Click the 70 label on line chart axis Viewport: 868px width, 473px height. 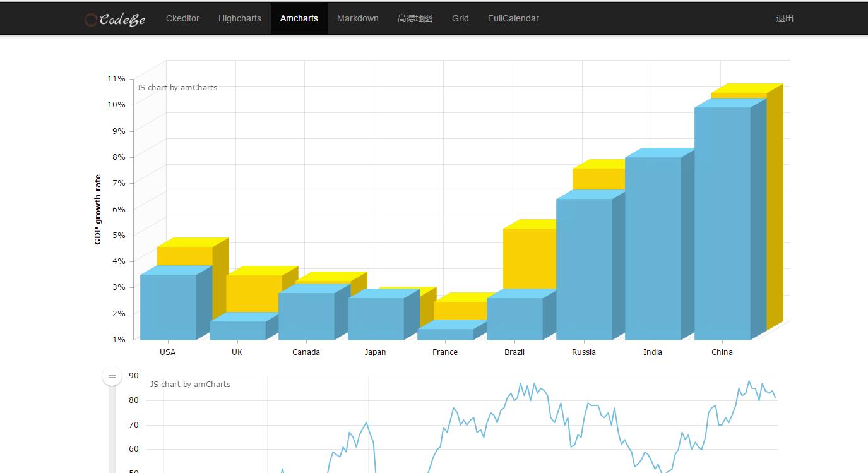pyautogui.click(x=134, y=425)
